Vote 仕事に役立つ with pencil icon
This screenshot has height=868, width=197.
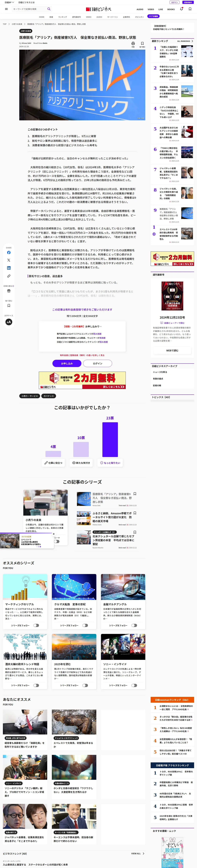(53, 463)
